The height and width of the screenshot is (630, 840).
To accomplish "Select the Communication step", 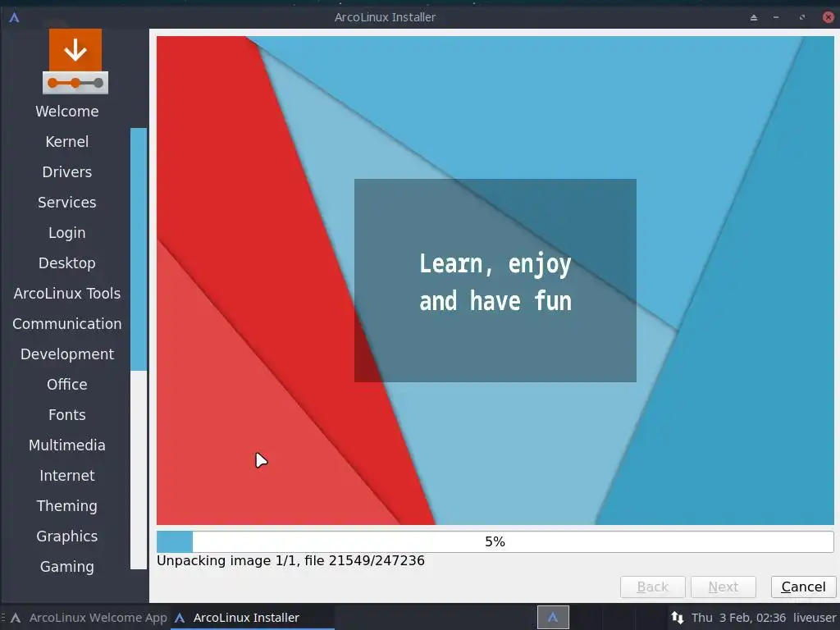I will (x=67, y=323).
